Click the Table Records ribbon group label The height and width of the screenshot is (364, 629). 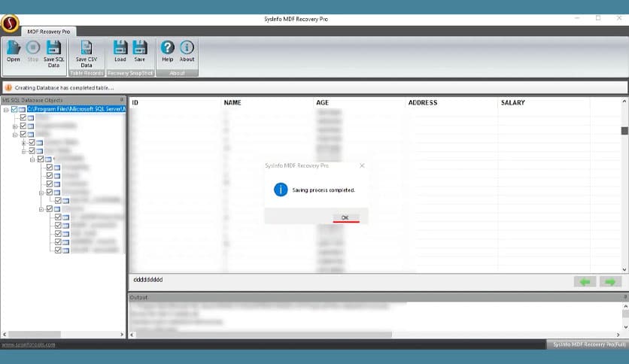pos(87,73)
